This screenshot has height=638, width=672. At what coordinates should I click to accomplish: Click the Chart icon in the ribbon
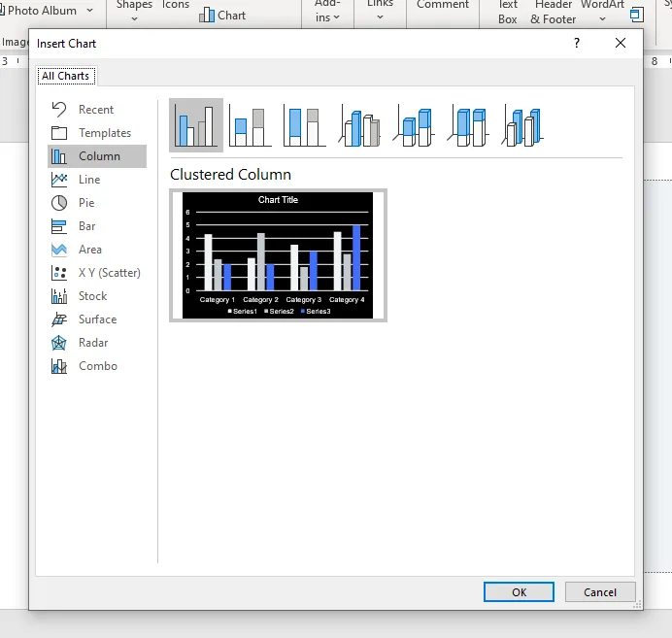(207, 15)
